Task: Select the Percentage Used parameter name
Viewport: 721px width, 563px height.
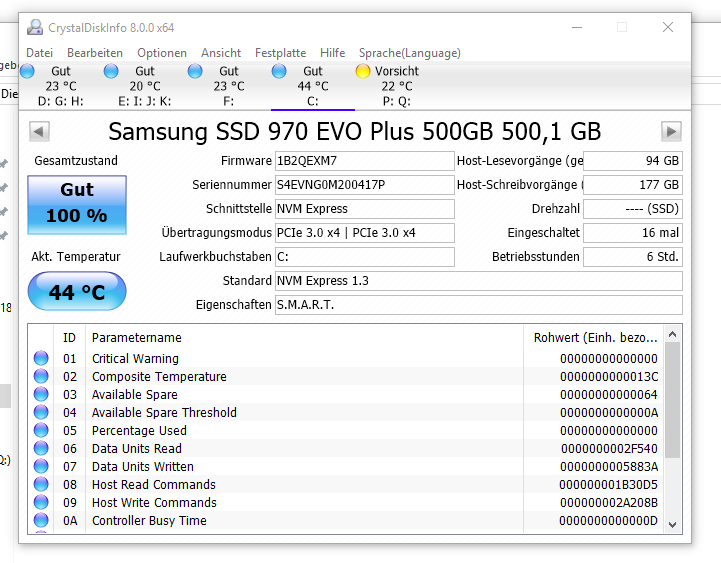Action: [x=139, y=430]
